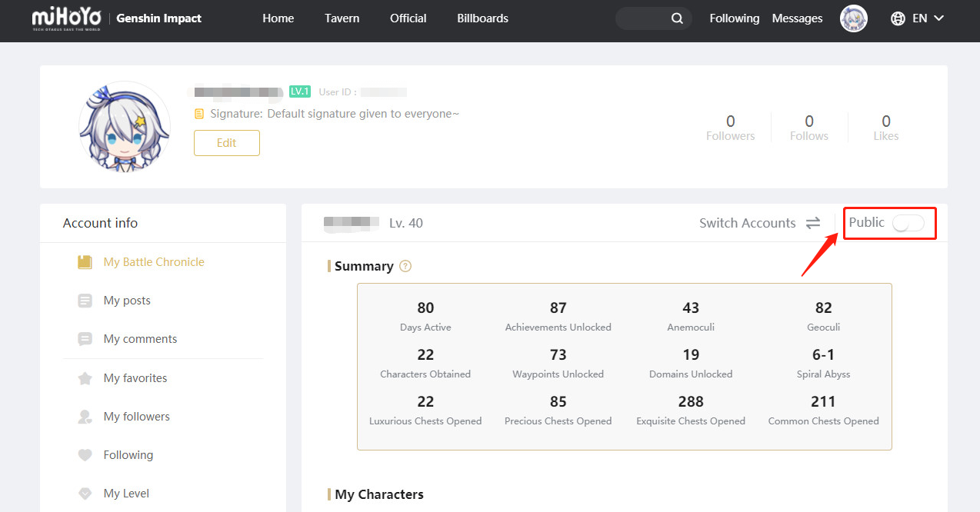Viewport: 980px width, 512px height.
Task: Open the Official navigation item
Action: coord(408,18)
